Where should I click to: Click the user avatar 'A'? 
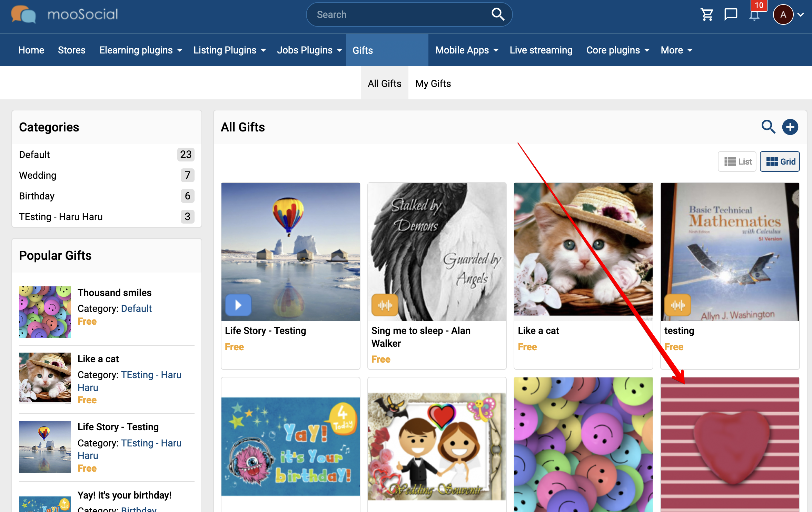[x=783, y=14]
